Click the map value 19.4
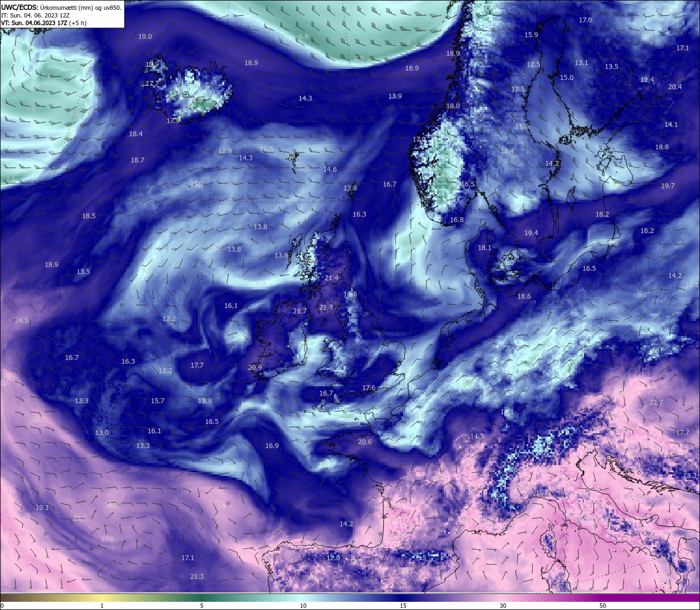 tap(531, 233)
